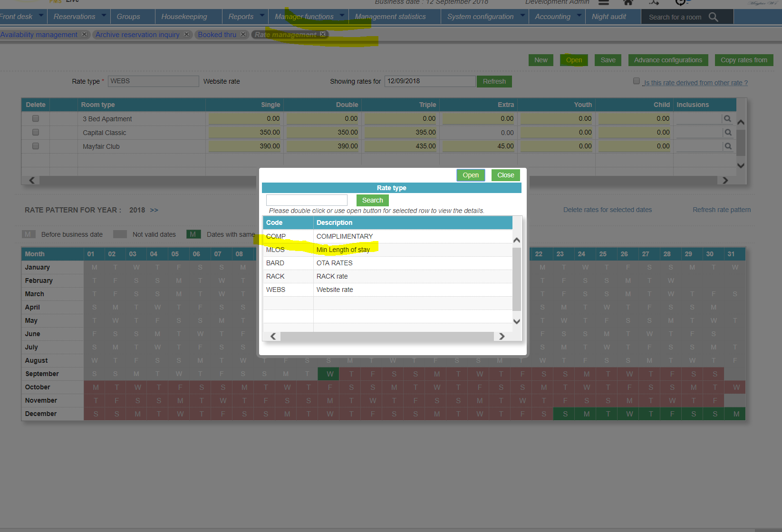Tick delete checkbox for Capital Classic

pyautogui.click(x=36, y=132)
